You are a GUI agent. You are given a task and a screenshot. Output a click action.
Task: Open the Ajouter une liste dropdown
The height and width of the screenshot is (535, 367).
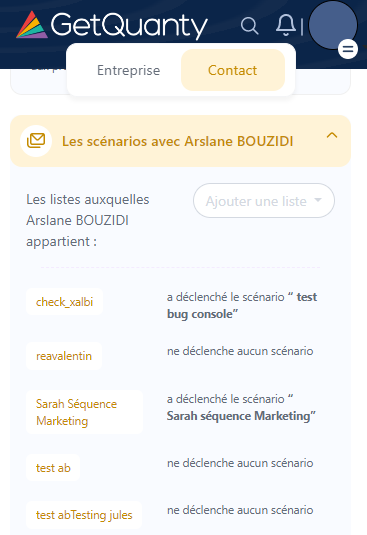(x=264, y=201)
